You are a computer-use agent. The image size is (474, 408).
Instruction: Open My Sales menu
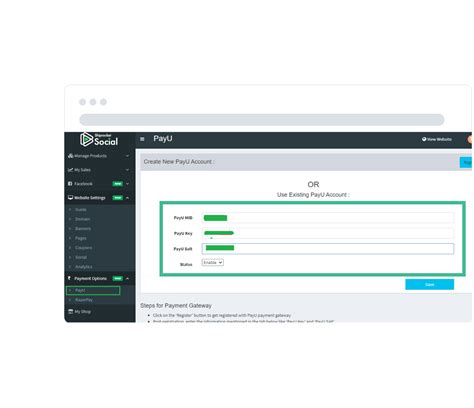click(100, 170)
